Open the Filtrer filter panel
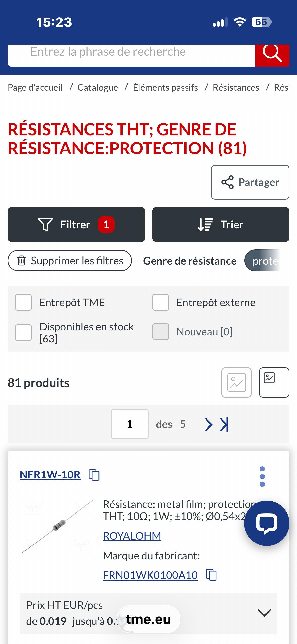297x644 pixels. 76,224
